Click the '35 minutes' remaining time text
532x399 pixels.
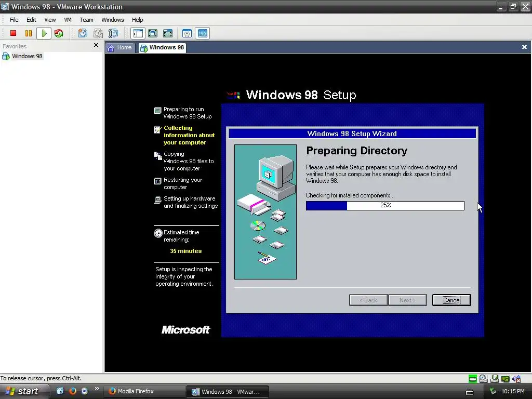pyautogui.click(x=185, y=251)
